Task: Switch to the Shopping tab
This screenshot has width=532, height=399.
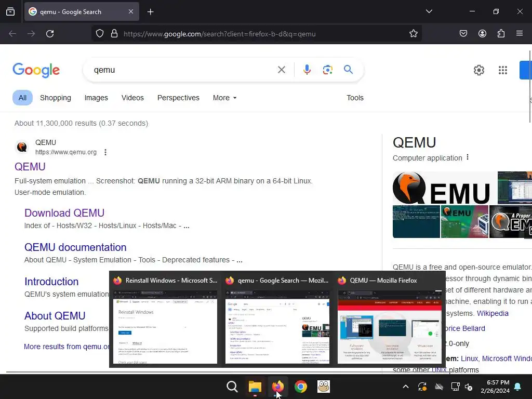Action: point(55,98)
